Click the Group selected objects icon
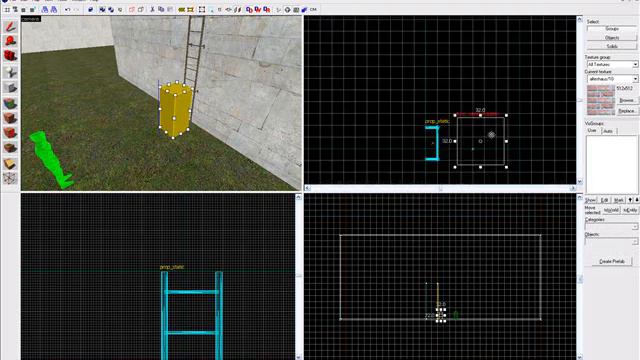640x360 pixels. point(102,9)
